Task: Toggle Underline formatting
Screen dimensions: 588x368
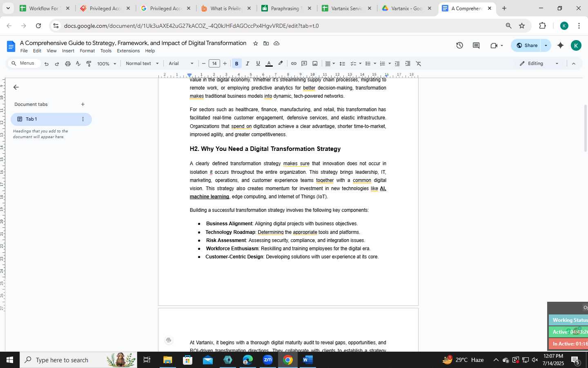Action: pyautogui.click(x=258, y=63)
